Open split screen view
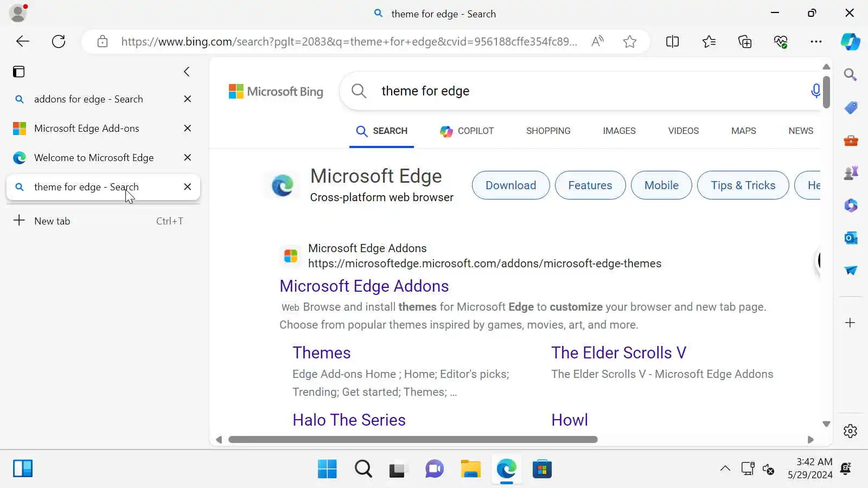Image resolution: width=868 pixels, height=488 pixels. pos(672,42)
